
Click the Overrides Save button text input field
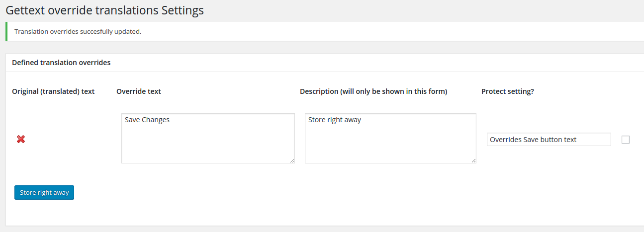tap(549, 140)
